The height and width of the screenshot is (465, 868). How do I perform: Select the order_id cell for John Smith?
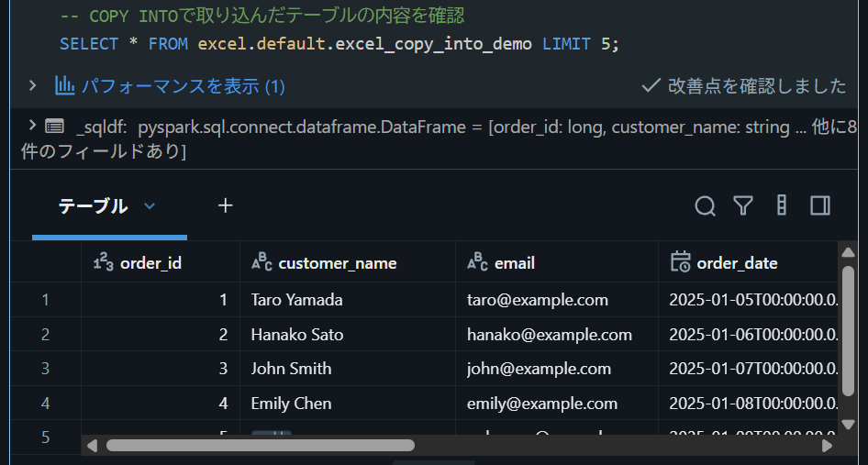pyautogui.click(x=161, y=369)
